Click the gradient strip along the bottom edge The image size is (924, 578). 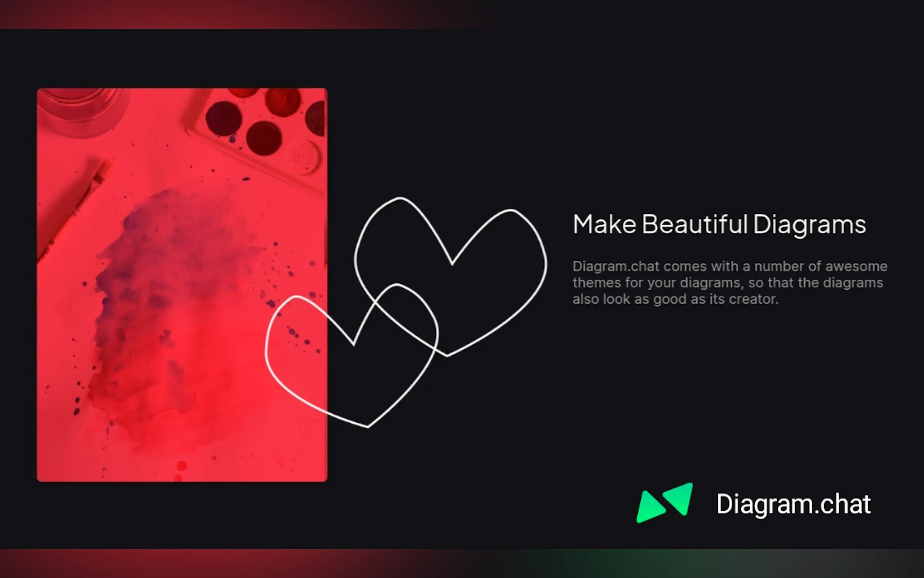pos(462,563)
